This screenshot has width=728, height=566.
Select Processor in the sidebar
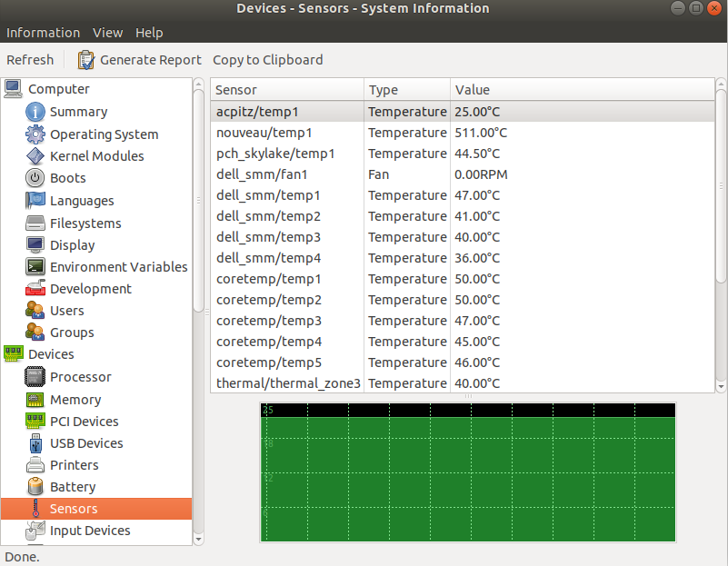point(80,377)
